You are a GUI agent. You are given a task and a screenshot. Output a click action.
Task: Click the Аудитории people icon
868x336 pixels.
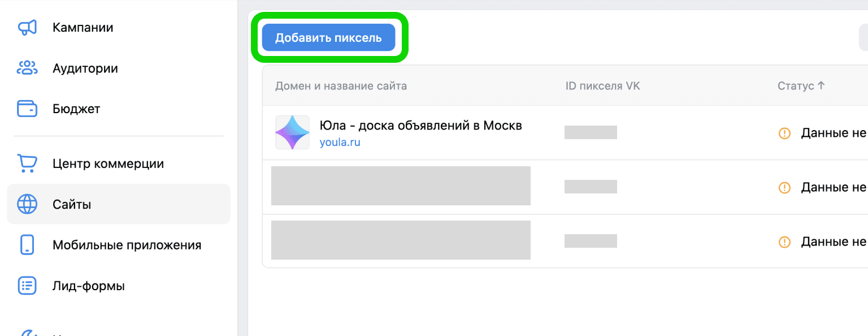coord(27,68)
